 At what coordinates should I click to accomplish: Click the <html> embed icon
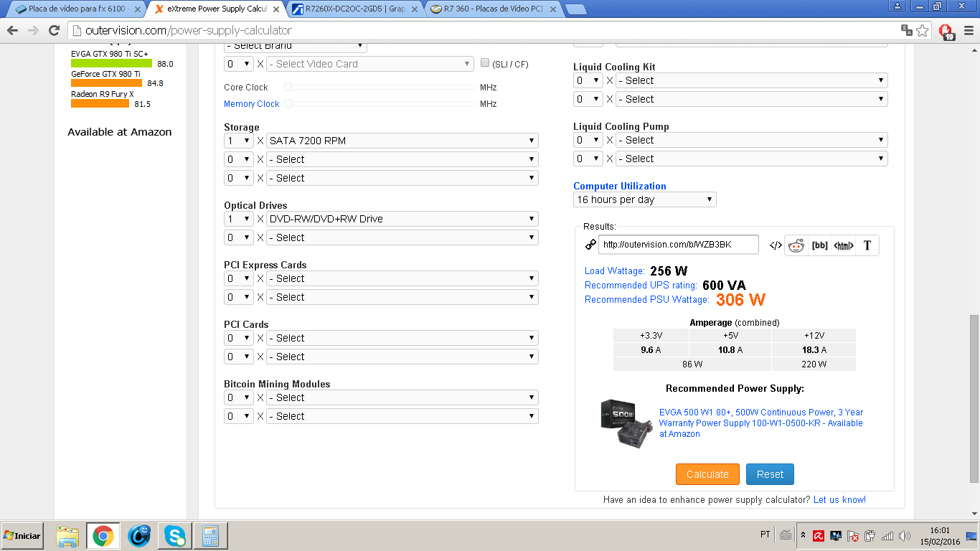point(844,245)
